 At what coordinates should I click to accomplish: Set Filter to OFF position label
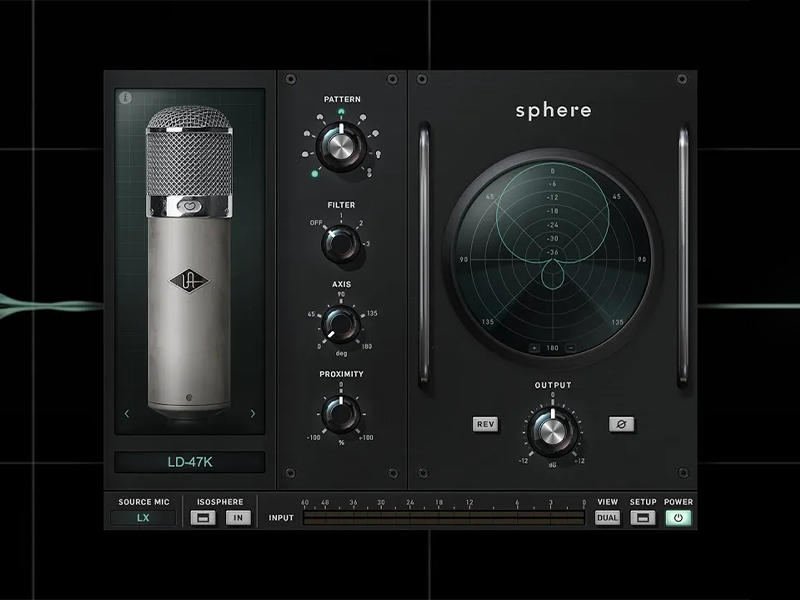316,223
